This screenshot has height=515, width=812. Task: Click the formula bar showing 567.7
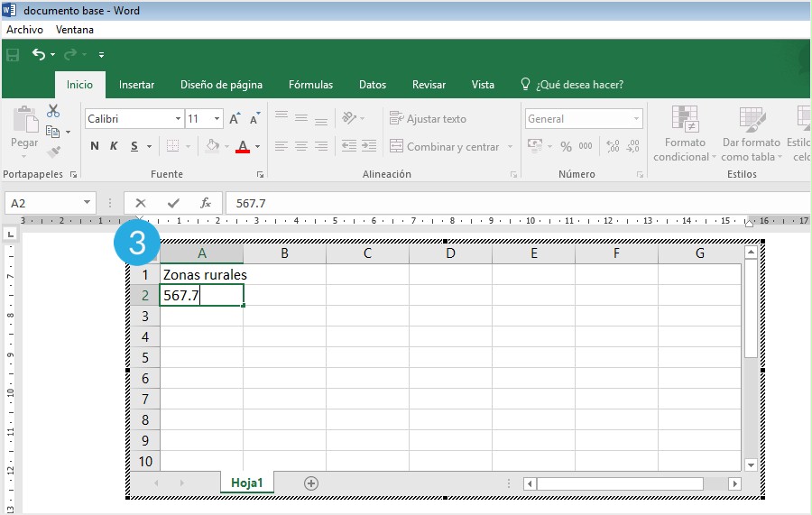tap(518, 203)
